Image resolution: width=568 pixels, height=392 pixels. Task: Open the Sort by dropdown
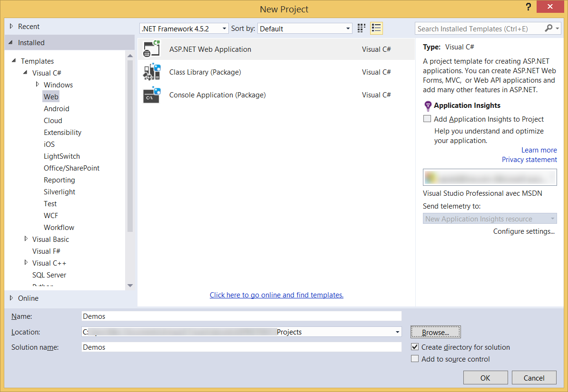[304, 29]
